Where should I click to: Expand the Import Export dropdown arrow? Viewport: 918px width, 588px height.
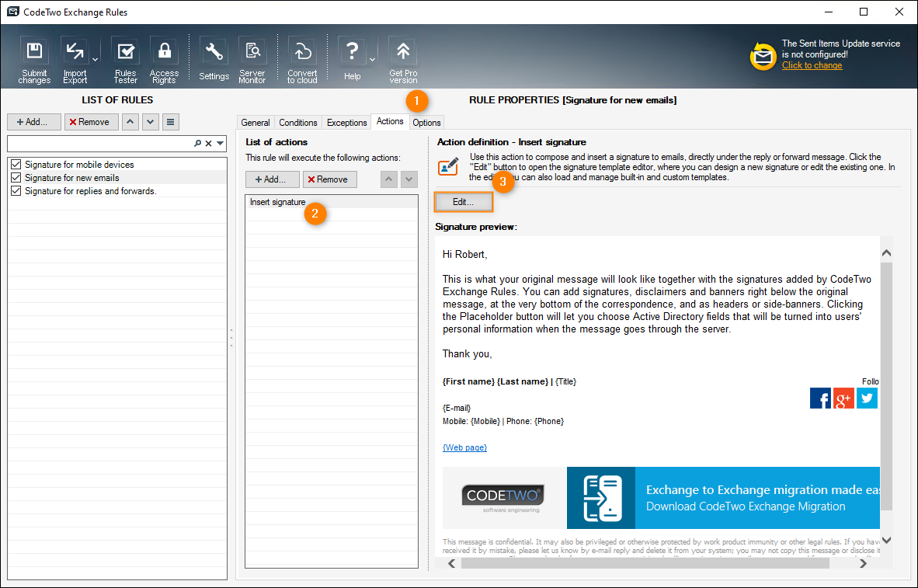[x=95, y=59]
